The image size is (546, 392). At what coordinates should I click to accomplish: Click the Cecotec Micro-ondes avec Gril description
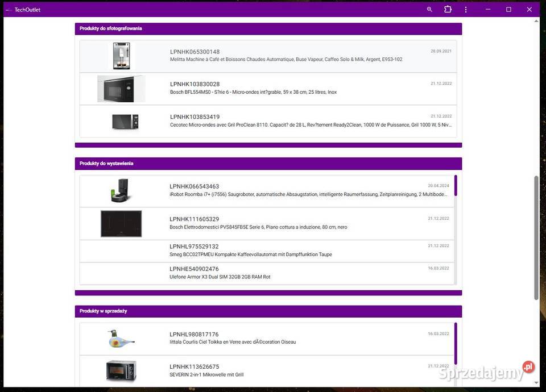click(311, 125)
